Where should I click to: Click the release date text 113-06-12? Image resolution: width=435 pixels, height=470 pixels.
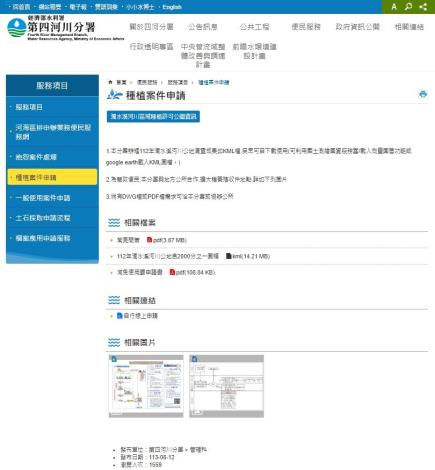162,457
